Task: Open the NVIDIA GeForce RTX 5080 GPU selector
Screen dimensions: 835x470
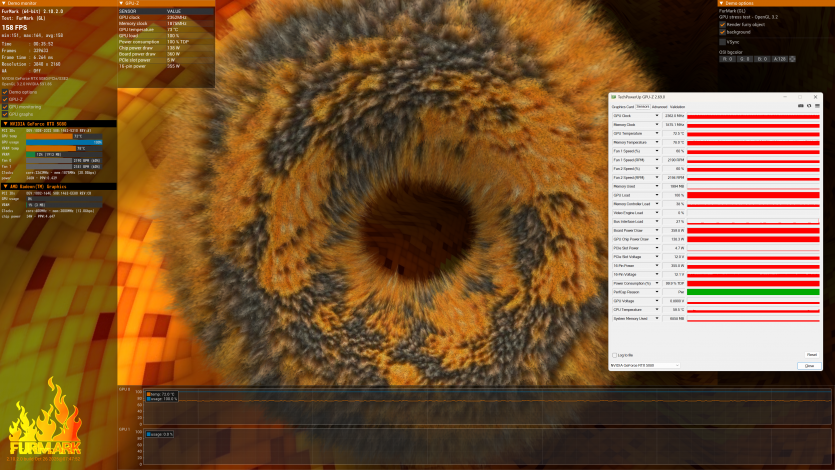Action: tap(645, 365)
